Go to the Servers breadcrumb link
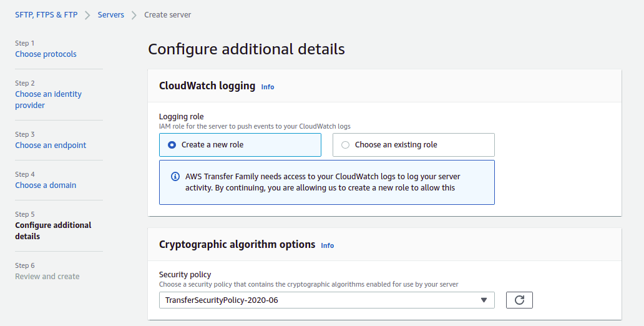644x326 pixels. [111, 15]
